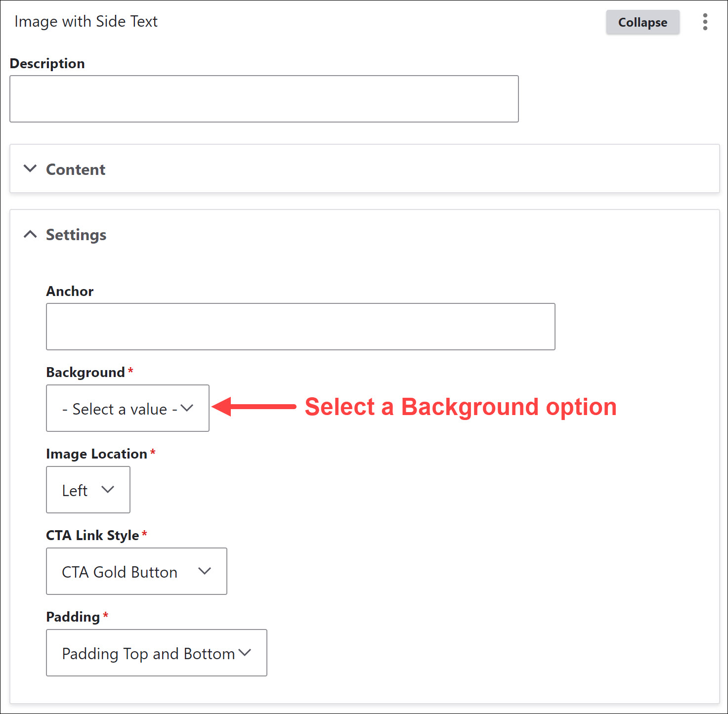
Task: Open the Background value selector
Action: tap(127, 408)
